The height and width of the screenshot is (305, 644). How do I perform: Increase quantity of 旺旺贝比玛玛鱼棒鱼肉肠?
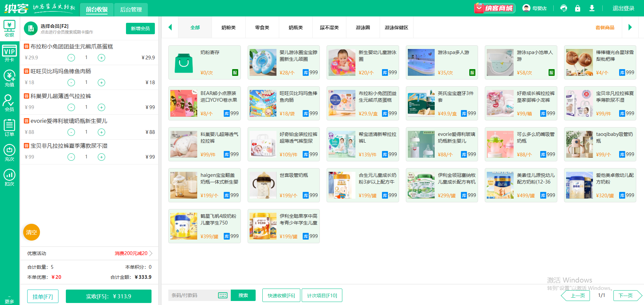point(101,83)
